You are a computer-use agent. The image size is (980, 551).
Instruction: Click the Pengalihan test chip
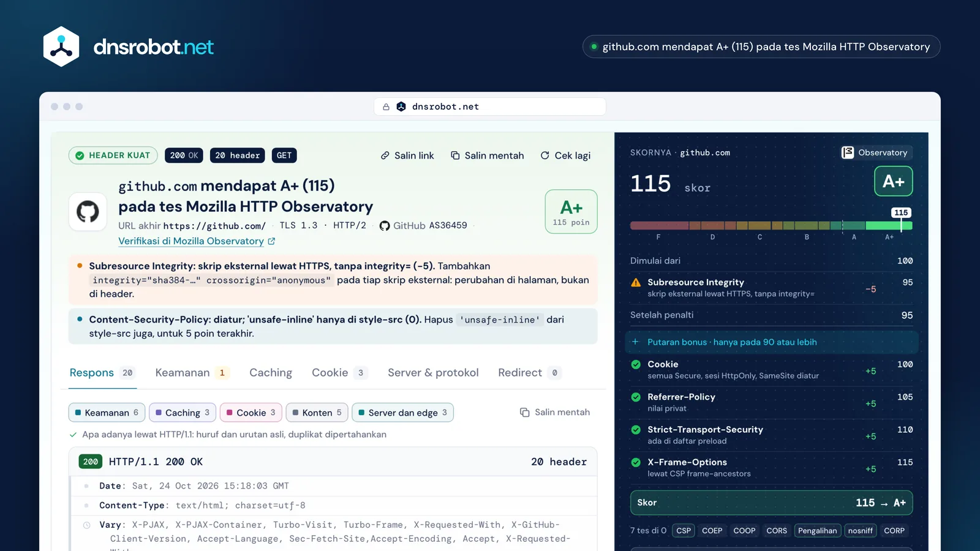click(817, 531)
